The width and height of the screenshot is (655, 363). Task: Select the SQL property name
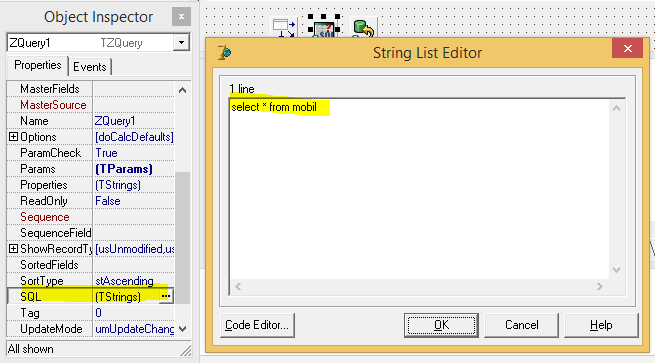(x=31, y=297)
